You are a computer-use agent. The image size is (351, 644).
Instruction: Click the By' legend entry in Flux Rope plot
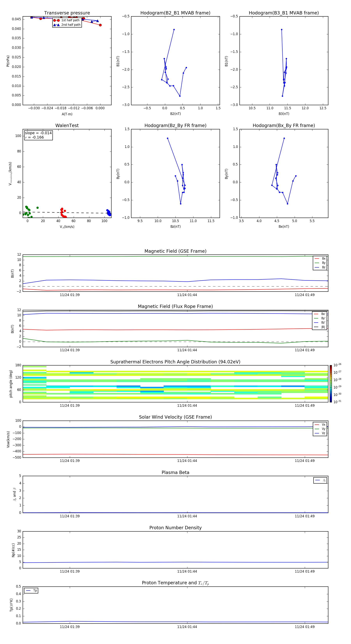(320, 318)
